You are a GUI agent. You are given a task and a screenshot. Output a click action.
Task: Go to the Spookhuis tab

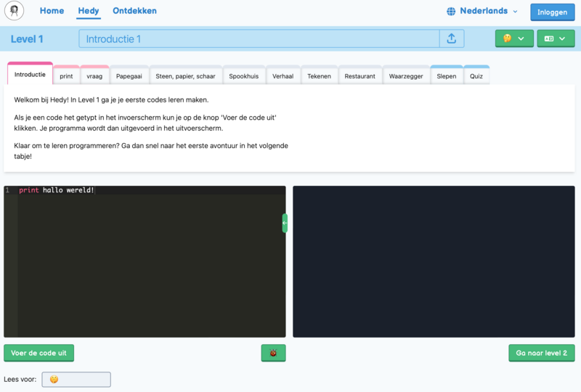click(x=243, y=75)
